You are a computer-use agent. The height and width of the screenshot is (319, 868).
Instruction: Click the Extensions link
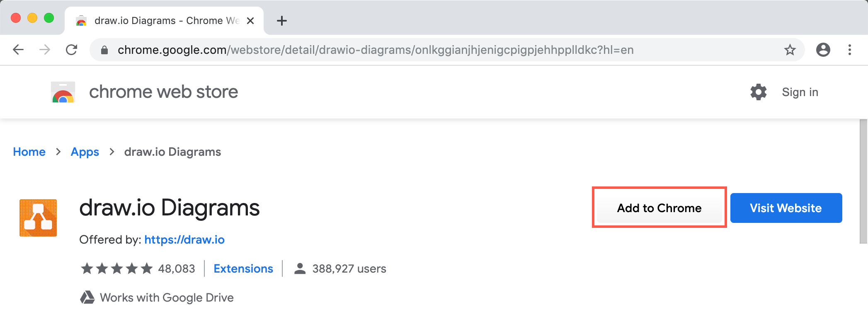243,268
